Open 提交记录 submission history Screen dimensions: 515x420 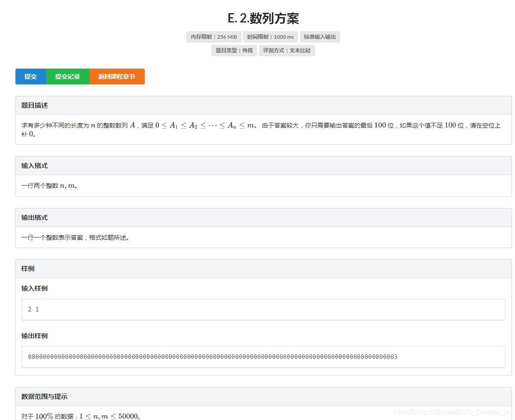tap(68, 76)
